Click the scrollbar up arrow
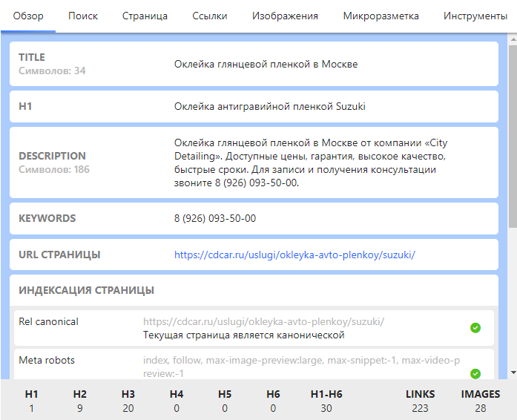The width and height of the screenshot is (517, 420). pos(513,39)
